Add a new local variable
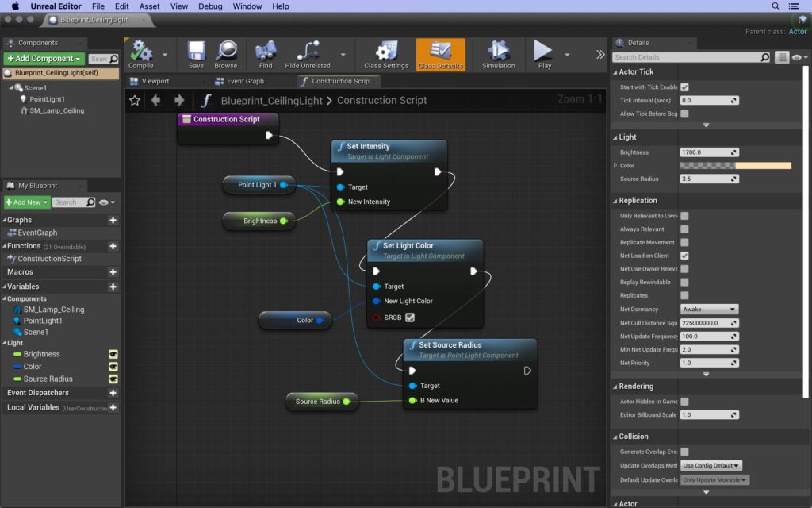812x508 pixels. [113, 407]
